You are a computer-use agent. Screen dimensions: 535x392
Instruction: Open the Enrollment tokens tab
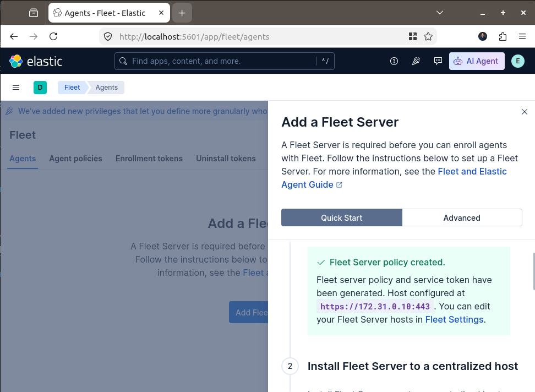[x=149, y=159]
